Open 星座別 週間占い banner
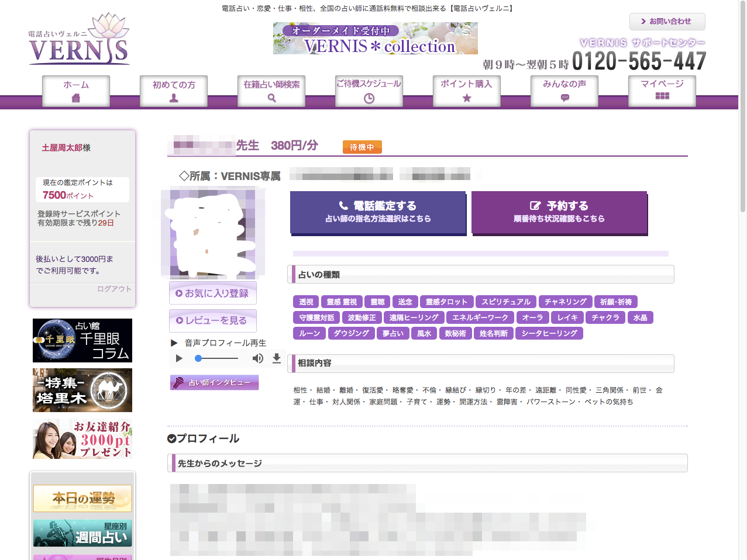 coord(82,533)
